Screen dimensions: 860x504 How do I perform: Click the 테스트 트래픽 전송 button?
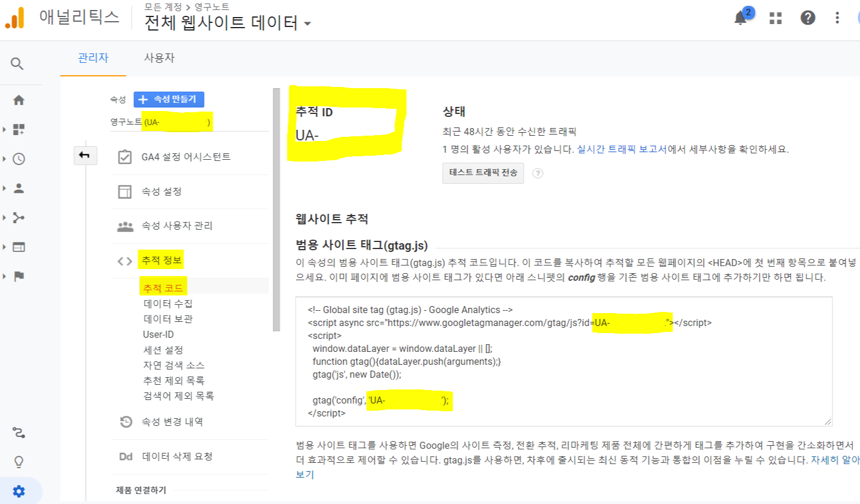click(483, 173)
